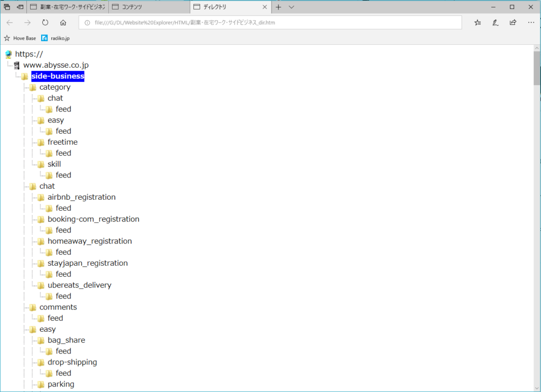Select the bag_share folder
541x392 pixels.
pos(66,340)
